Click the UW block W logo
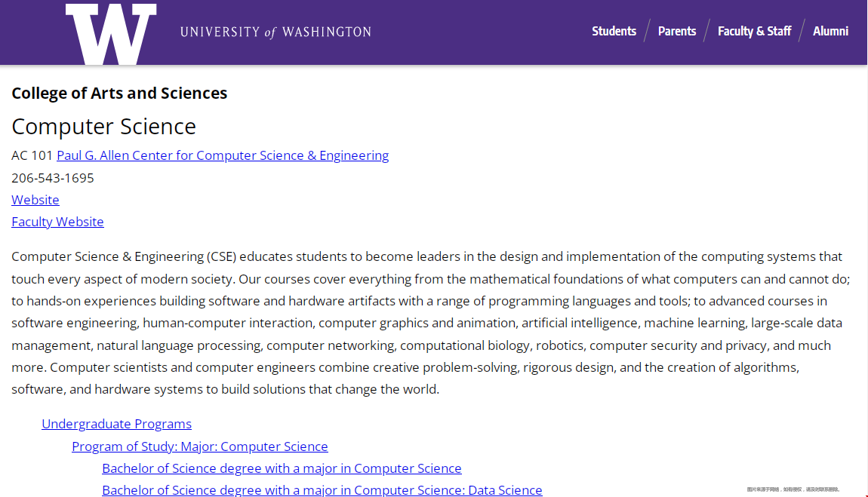The width and height of the screenshot is (868, 497). [x=110, y=32]
